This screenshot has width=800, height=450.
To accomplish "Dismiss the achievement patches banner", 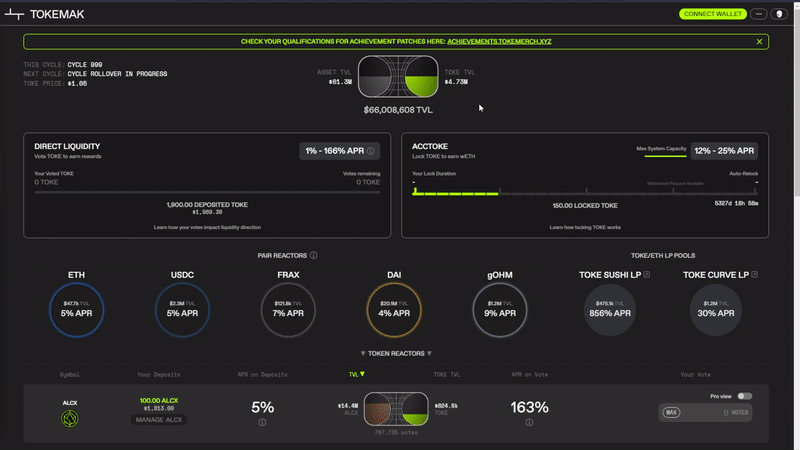I will point(759,41).
